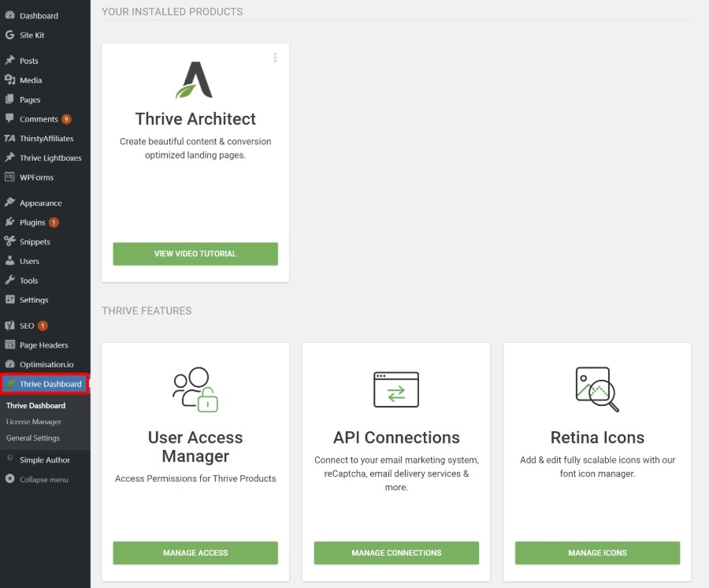This screenshot has width=709, height=588.
Task: Select Pages in the admin menu
Action: pyautogui.click(x=30, y=100)
